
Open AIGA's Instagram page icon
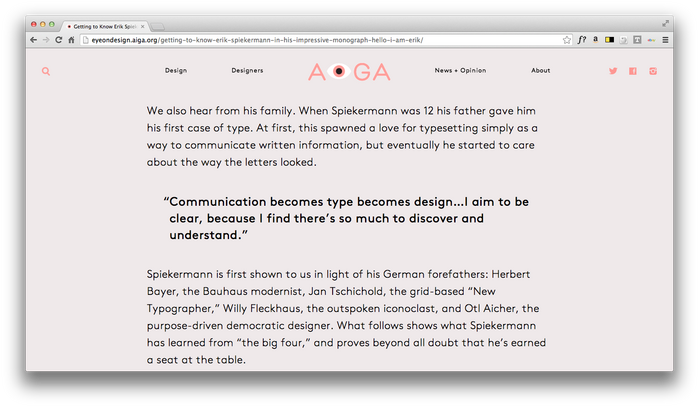pyautogui.click(x=653, y=71)
